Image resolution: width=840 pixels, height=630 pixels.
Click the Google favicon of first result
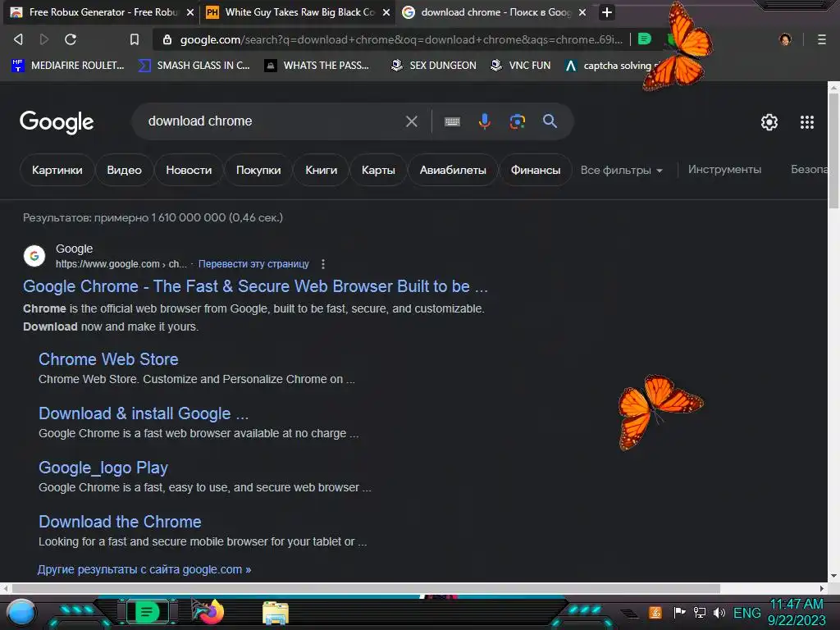coord(34,256)
